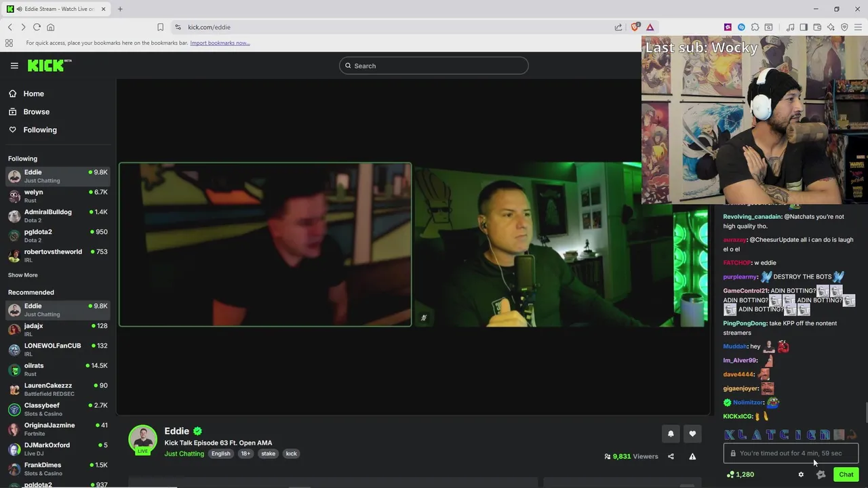The image size is (868, 488).
Task: Click PingPongDong username in chat
Action: (745, 323)
